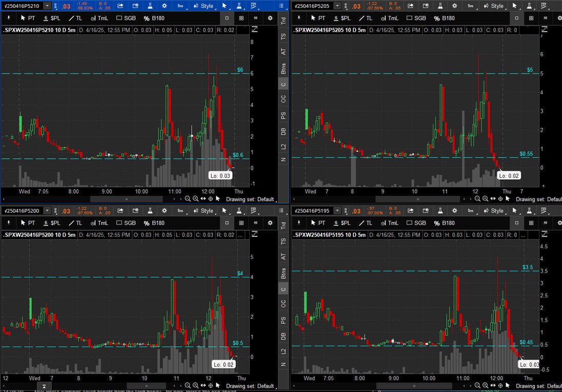Screen dimensions: 562x392
Task: Expand symbol dropdown for P5195 chart
Action: click(x=337, y=211)
